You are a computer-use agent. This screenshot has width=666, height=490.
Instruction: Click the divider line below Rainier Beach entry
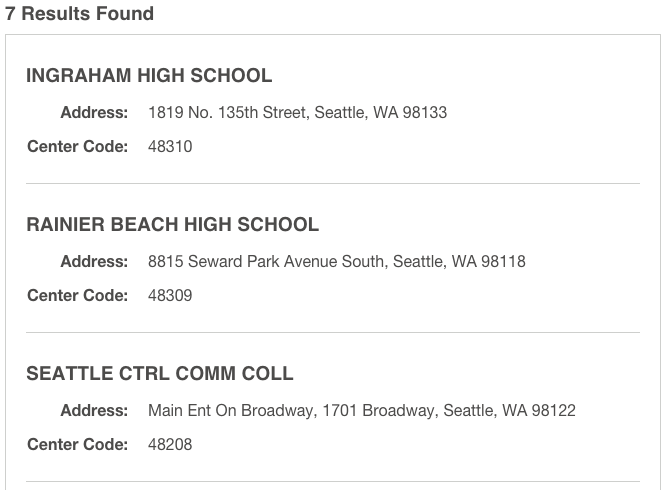[x=332, y=332]
